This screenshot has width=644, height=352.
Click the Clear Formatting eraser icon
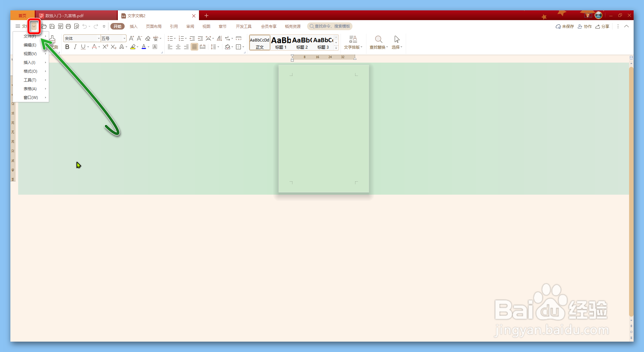click(148, 38)
